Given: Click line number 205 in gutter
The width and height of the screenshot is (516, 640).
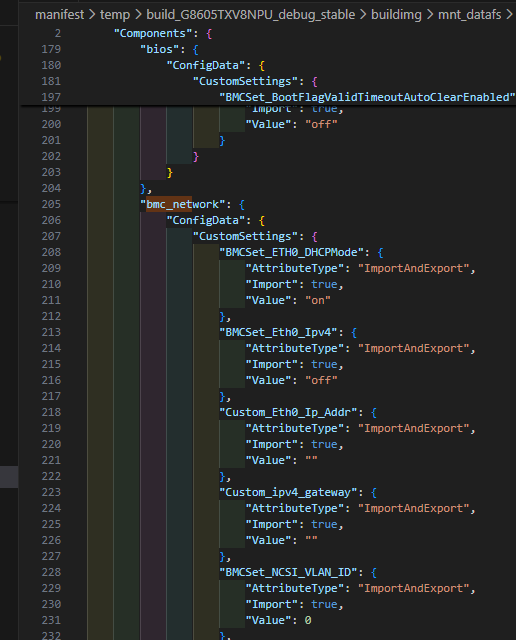Looking at the screenshot, I should pos(51,204).
